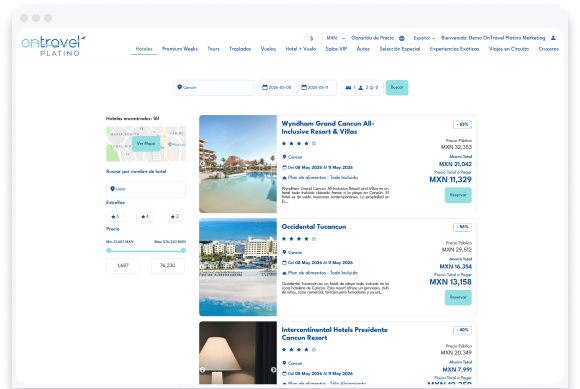This screenshot has width=580, height=389.
Task: Click the bed rooms icon
Action: 348,88
